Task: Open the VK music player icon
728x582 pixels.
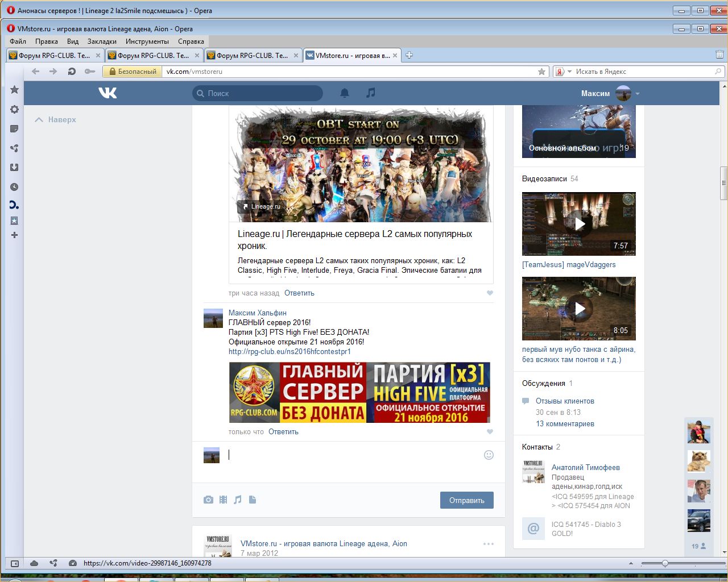Action: pyautogui.click(x=371, y=93)
